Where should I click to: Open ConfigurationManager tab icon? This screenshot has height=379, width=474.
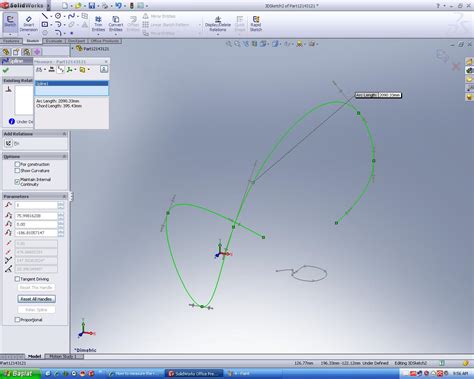point(27,52)
